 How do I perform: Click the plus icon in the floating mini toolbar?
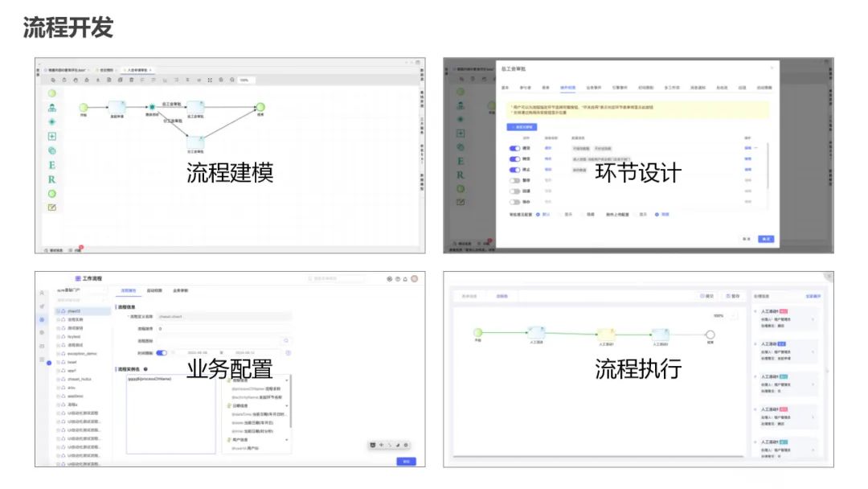click(381, 446)
